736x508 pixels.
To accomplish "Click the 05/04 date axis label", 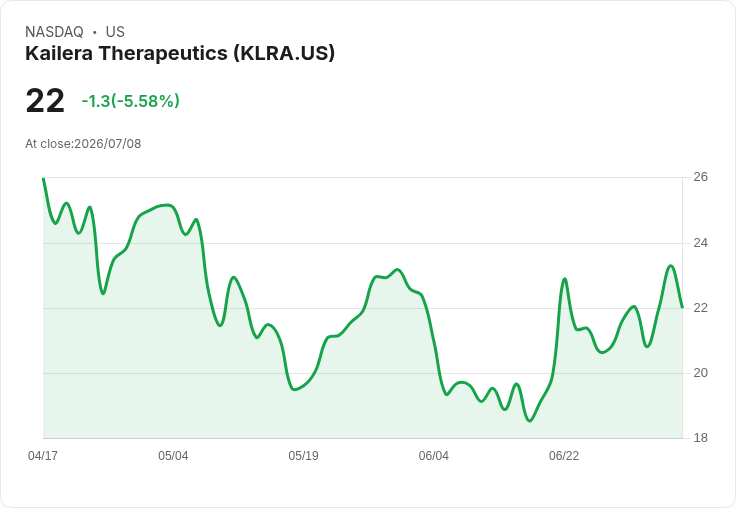I will point(173,456).
